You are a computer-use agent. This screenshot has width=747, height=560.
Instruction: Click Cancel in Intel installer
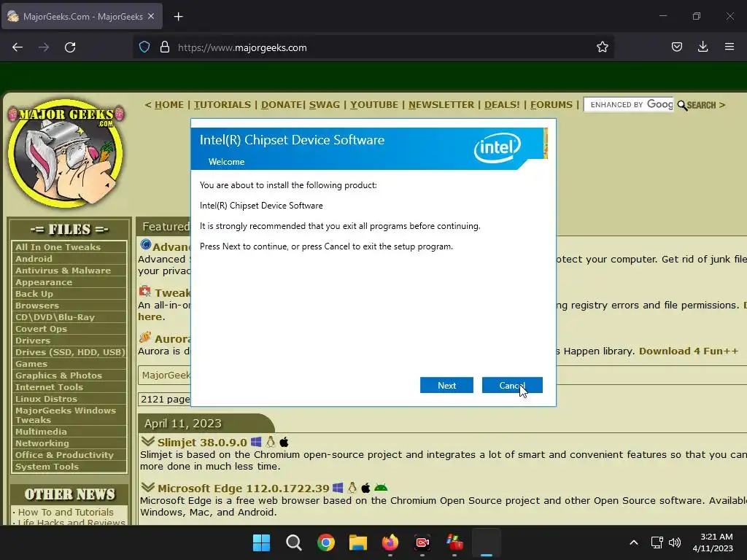512,385
